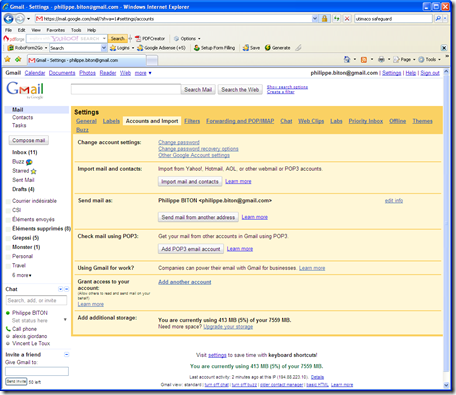Viewport: 456px width, 395px height.
Task: Click the PDFCreator toolbar icon
Action: click(x=138, y=39)
